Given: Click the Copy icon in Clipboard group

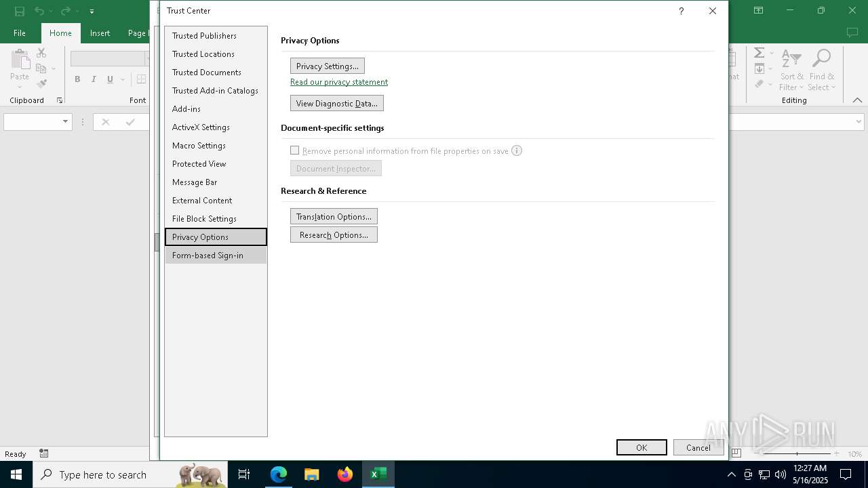Looking at the screenshot, I should pyautogui.click(x=41, y=68).
